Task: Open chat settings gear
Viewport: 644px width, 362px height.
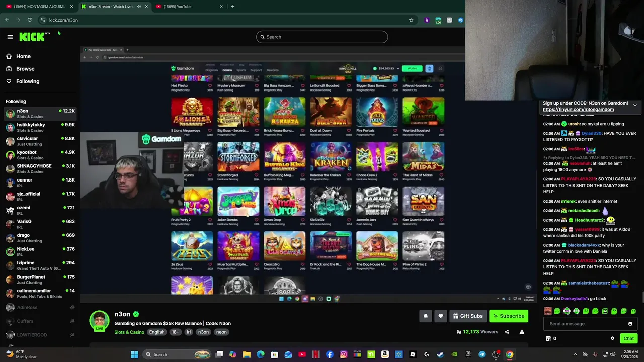Action: [612, 339]
